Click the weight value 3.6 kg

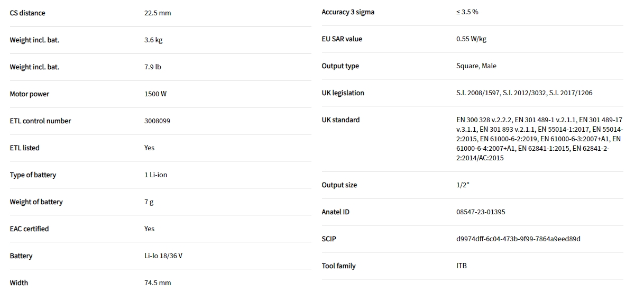pos(153,40)
